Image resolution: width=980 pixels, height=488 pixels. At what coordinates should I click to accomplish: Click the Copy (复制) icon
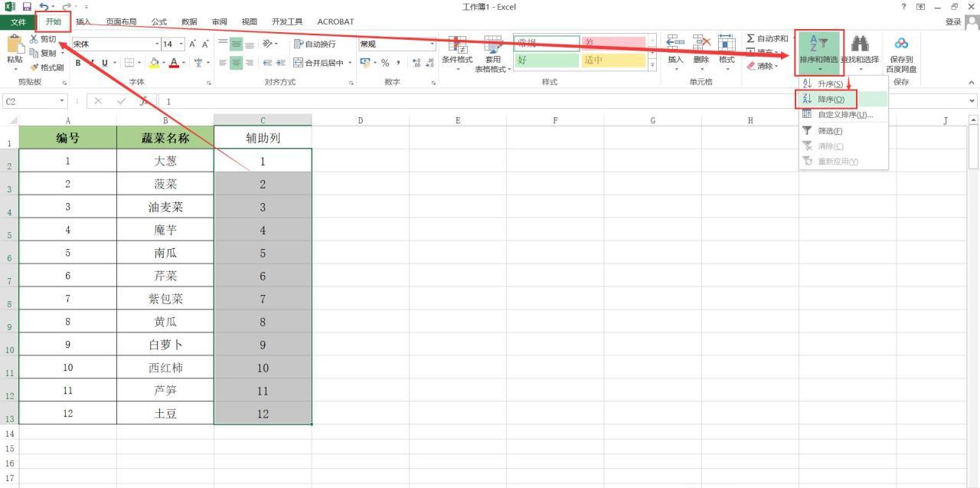point(34,53)
